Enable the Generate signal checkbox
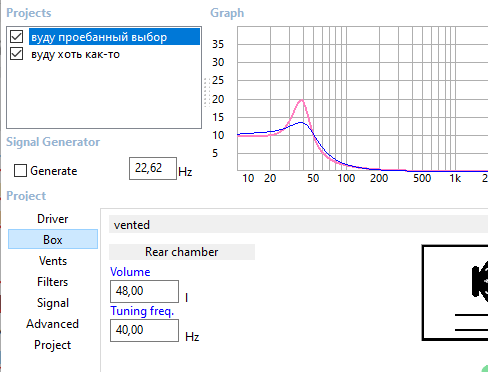 (x=20, y=170)
